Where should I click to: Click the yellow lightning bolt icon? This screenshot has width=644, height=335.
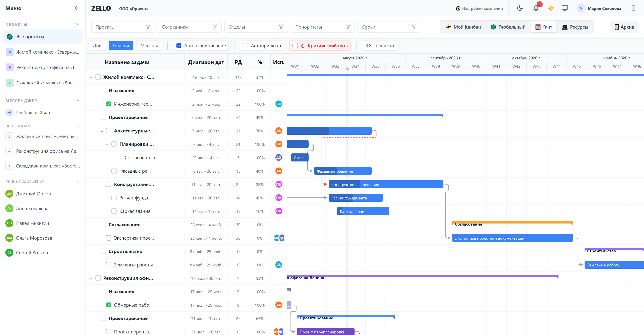point(551,8)
